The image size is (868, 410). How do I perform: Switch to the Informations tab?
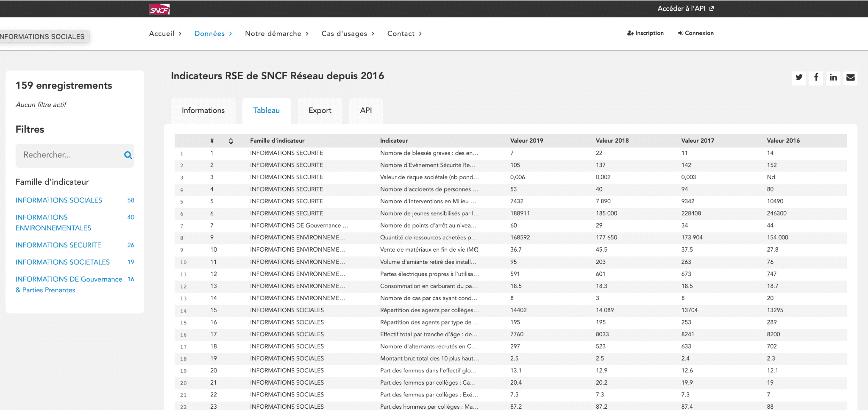(203, 111)
